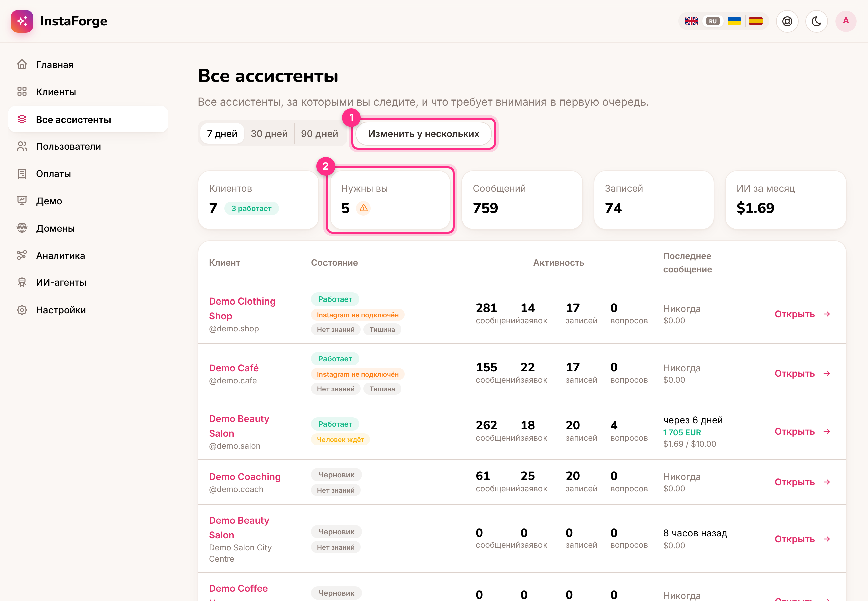This screenshot has width=868, height=601.
Task: Click the ИИ за месяц $1.69 card
Action: pos(786,200)
